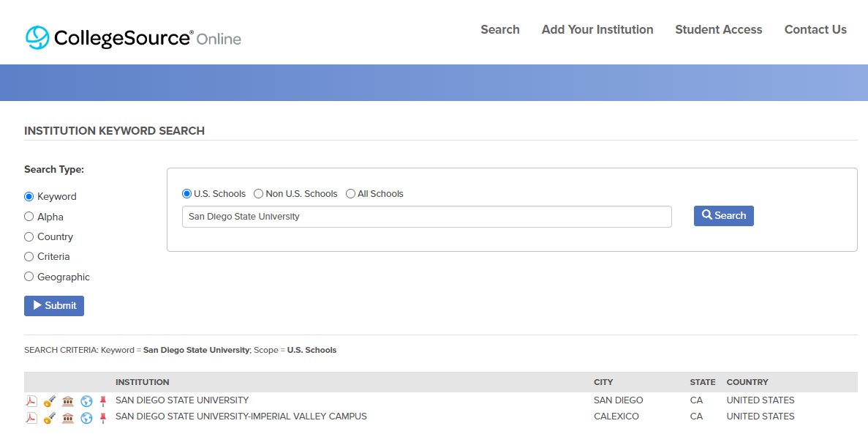Click institution building icon for Imperial Valley Campus
Viewport: 868px width, 437px height.
tap(68, 417)
